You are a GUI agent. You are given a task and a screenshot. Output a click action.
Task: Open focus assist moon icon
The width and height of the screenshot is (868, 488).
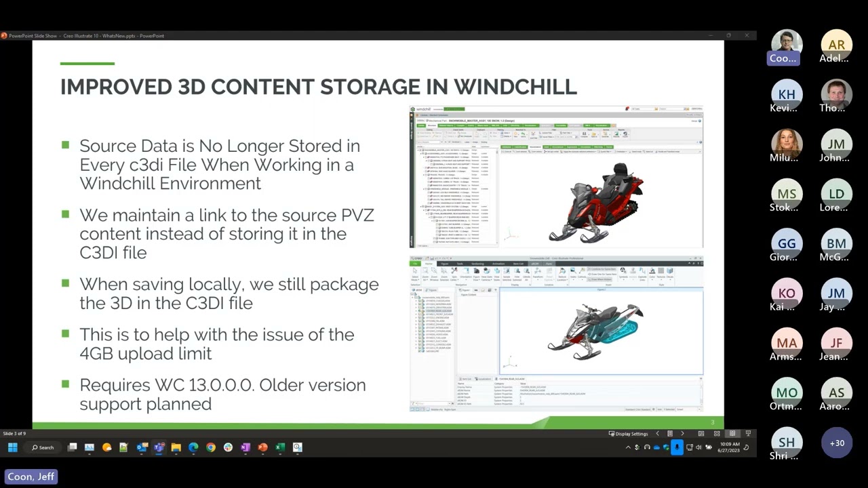(746, 447)
